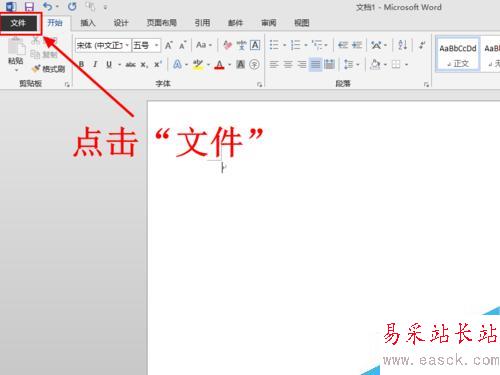500x375 pixels.
Task: Click the Numbering list icon
Action: point(295,45)
